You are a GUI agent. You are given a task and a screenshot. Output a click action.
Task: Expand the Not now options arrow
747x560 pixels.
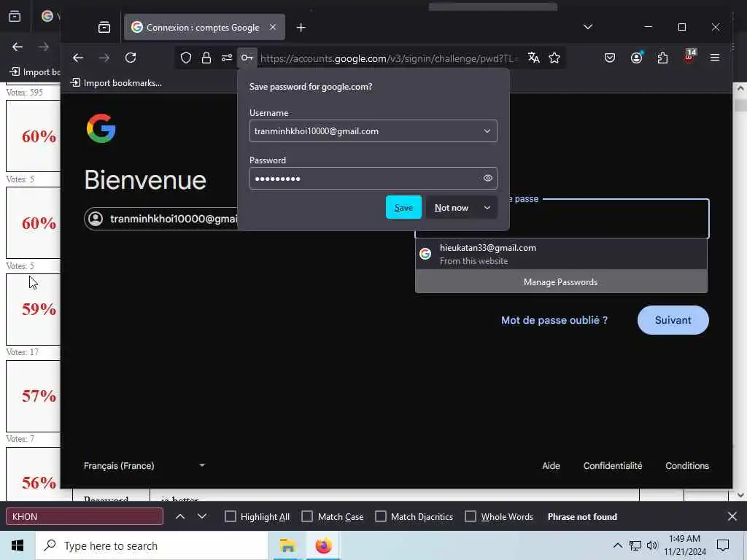point(487,208)
